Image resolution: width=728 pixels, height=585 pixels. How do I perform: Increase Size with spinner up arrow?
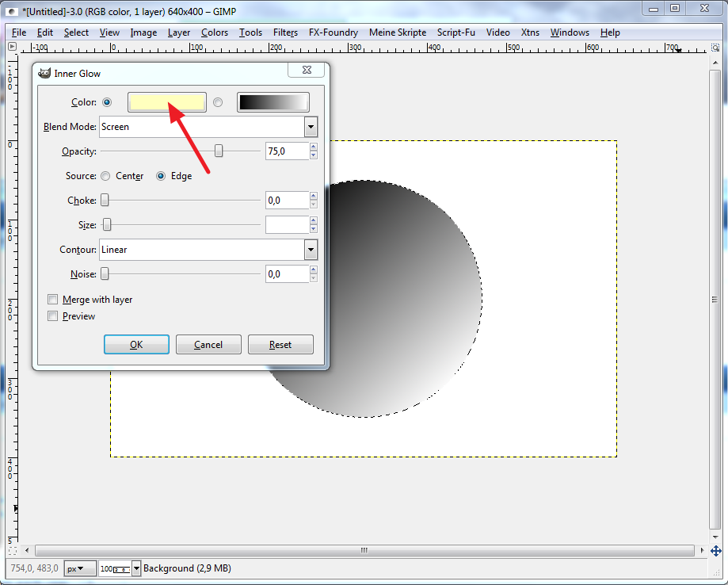[x=314, y=220]
